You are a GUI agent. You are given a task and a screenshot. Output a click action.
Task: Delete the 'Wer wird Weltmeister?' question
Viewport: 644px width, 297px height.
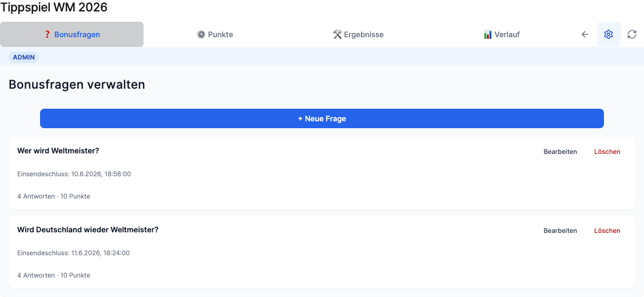[x=607, y=152]
